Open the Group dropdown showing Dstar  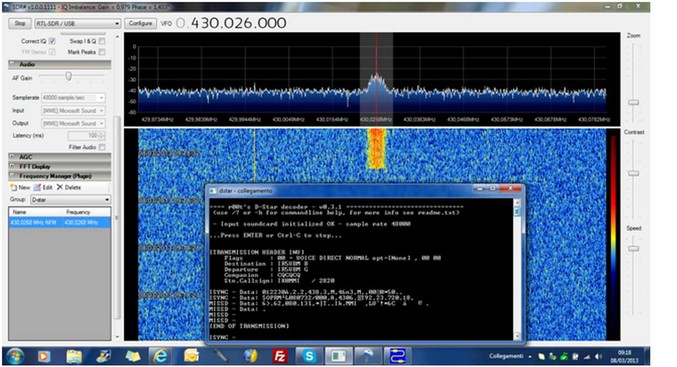(x=71, y=199)
